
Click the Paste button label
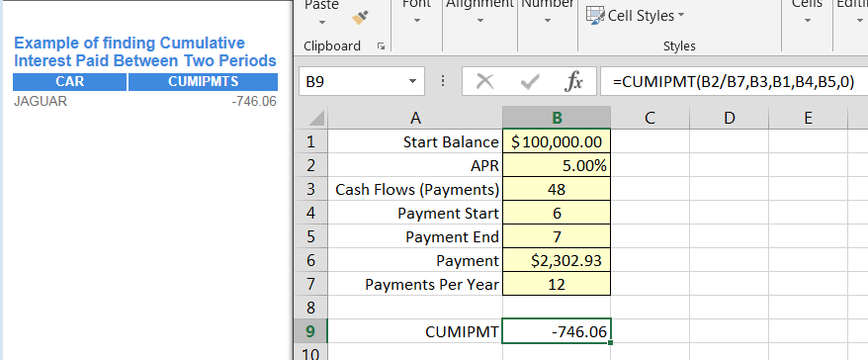coord(321,6)
